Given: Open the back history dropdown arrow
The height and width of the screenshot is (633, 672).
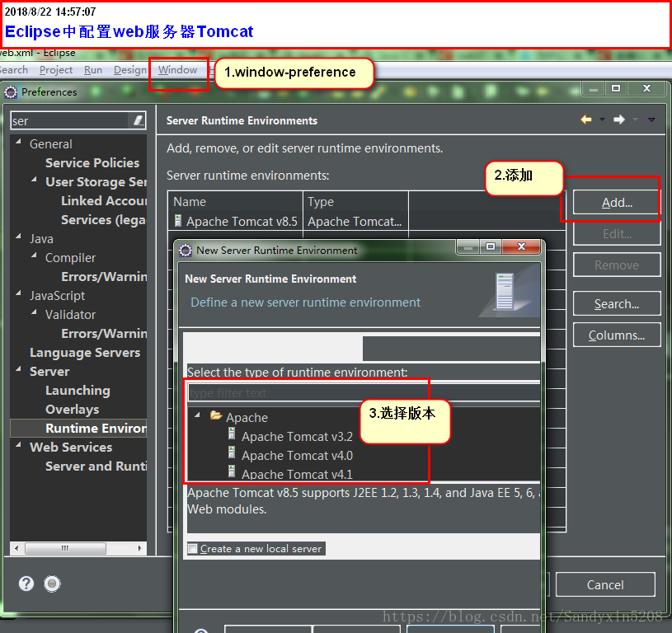Looking at the screenshot, I should 602,120.
